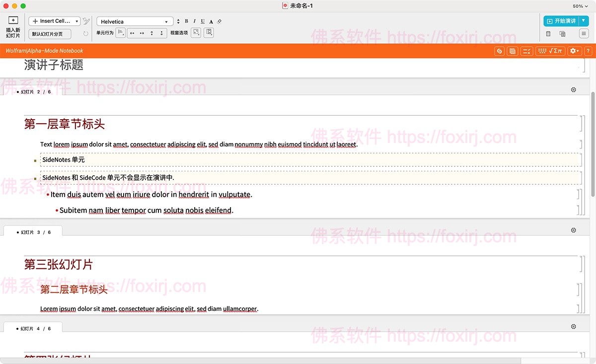Viewport: 596px width, 364px height.
Task: Open the orange bar settings gear dropdown
Action: click(574, 51)
